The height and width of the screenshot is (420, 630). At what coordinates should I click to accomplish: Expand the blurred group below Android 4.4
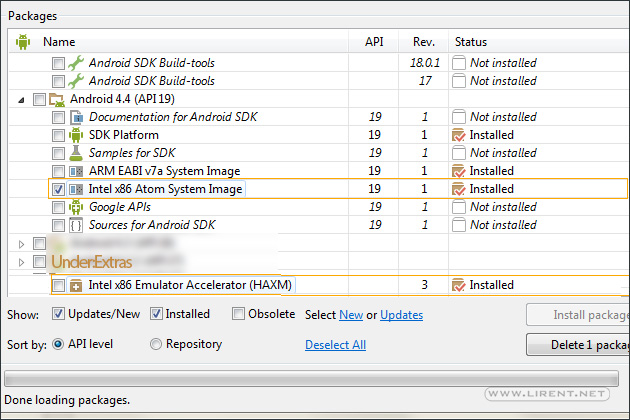21,244
